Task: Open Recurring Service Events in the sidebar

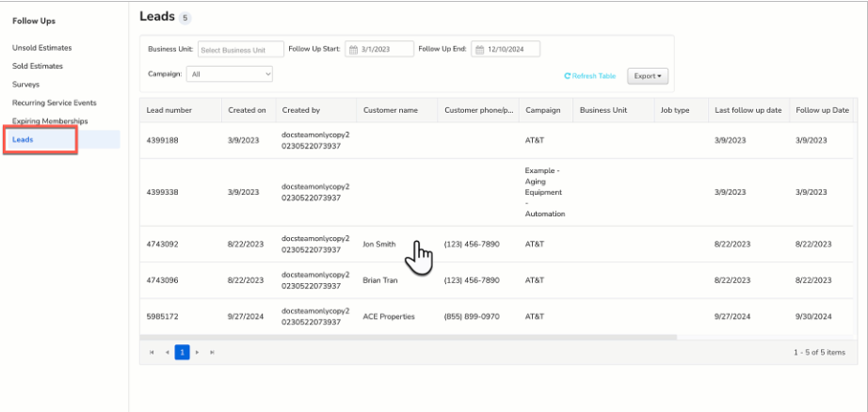Action: coord(55,103)
